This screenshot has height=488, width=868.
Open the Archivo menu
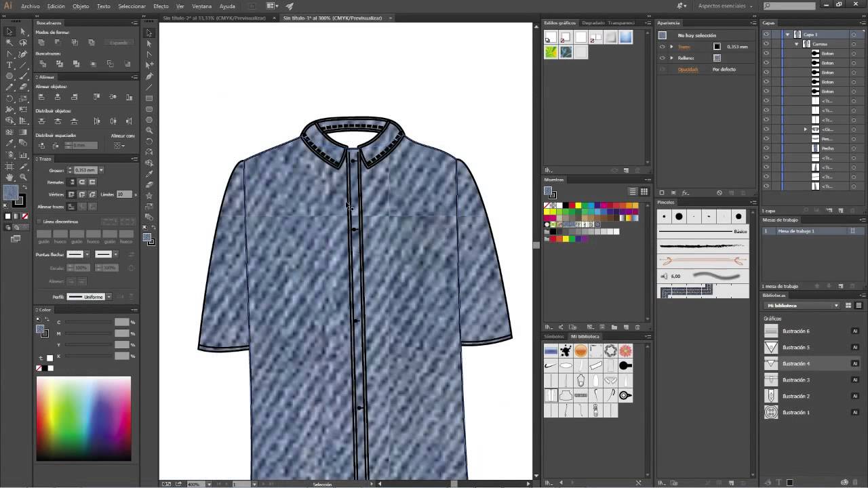point(31,6)
